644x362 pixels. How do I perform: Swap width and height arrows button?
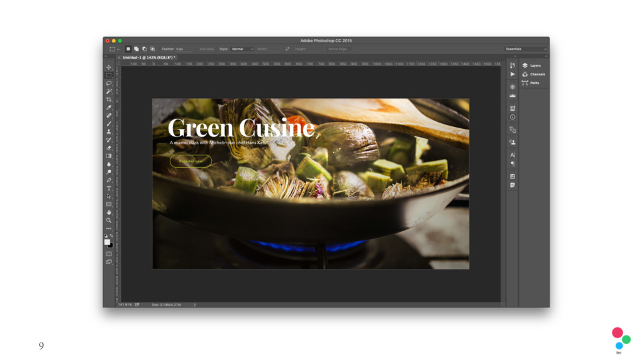click(287, 49)
